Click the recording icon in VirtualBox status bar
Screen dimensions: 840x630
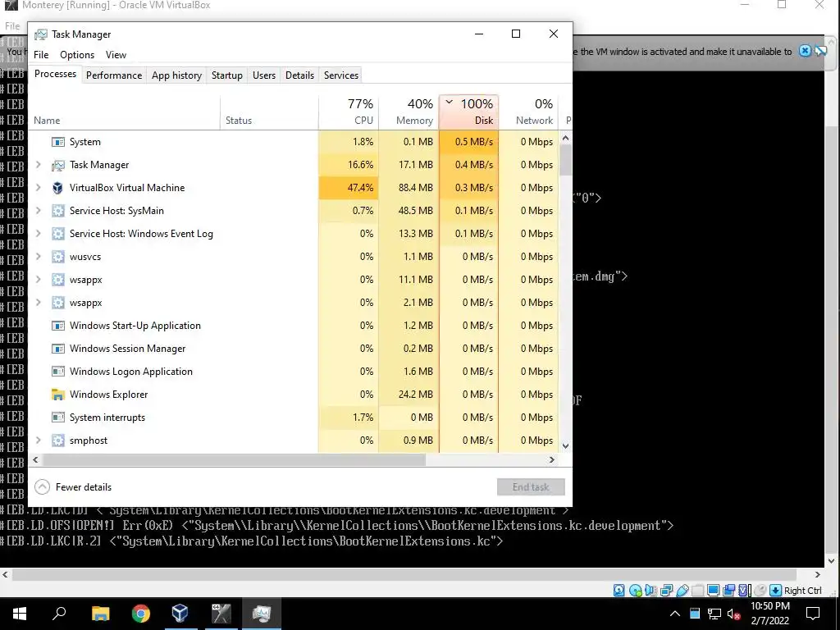click(x=728, y=591)
